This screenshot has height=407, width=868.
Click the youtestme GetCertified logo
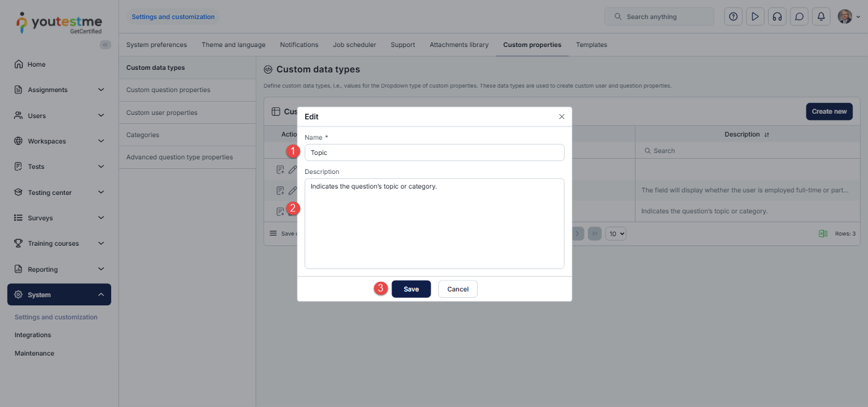(x=58, y=23)
